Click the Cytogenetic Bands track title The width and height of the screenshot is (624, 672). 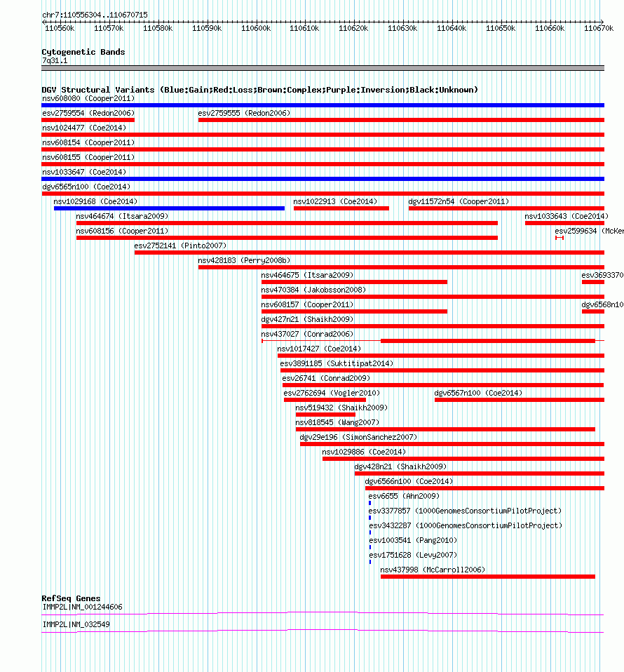click(83, 52)
